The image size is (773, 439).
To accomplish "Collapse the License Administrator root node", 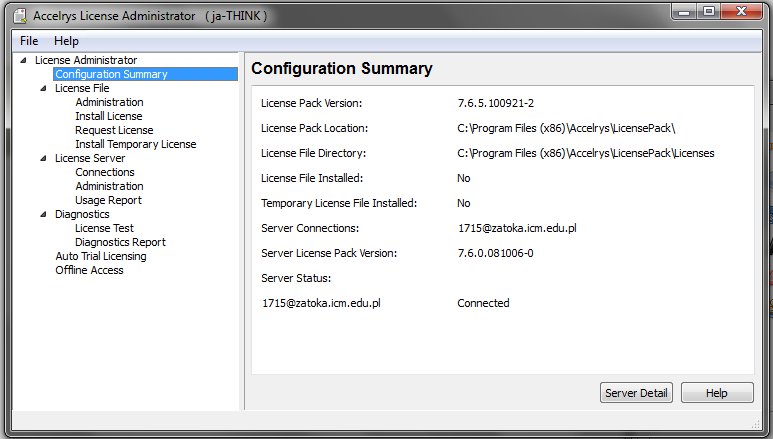I will click(x=23, y=60).
